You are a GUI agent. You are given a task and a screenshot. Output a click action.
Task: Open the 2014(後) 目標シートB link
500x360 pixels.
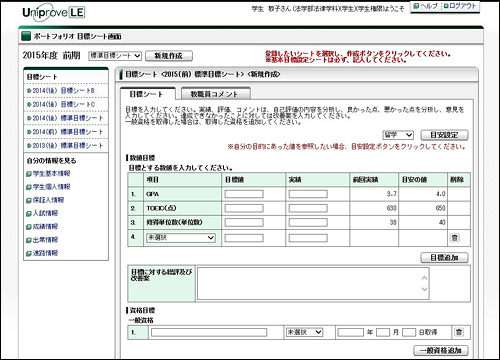(63, 90)
